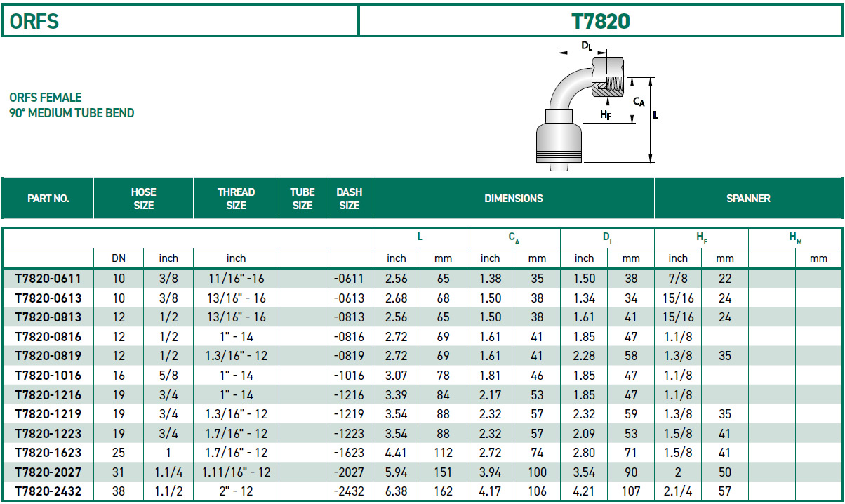This screenshot has height=504, width=845.
Task: Click HF inch value 7/8
Action: click(x=678, y=279)
